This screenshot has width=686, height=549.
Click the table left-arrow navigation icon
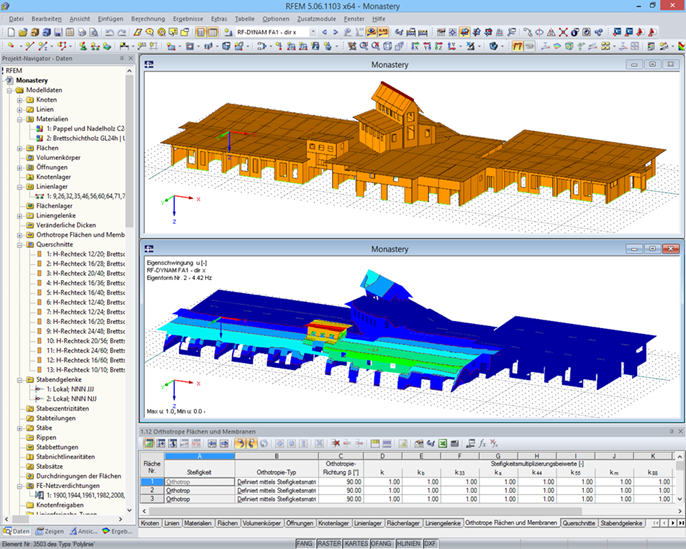point(212,444)
